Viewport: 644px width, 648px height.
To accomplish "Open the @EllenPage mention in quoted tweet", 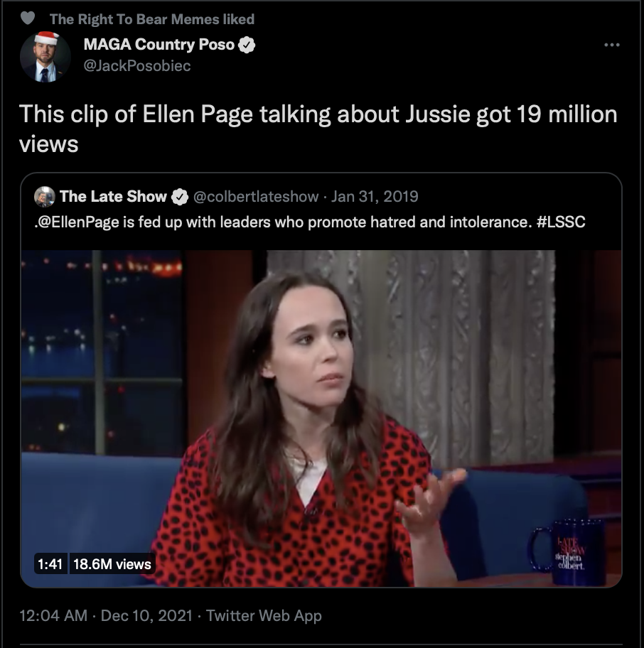I will (x=77, y=222).
